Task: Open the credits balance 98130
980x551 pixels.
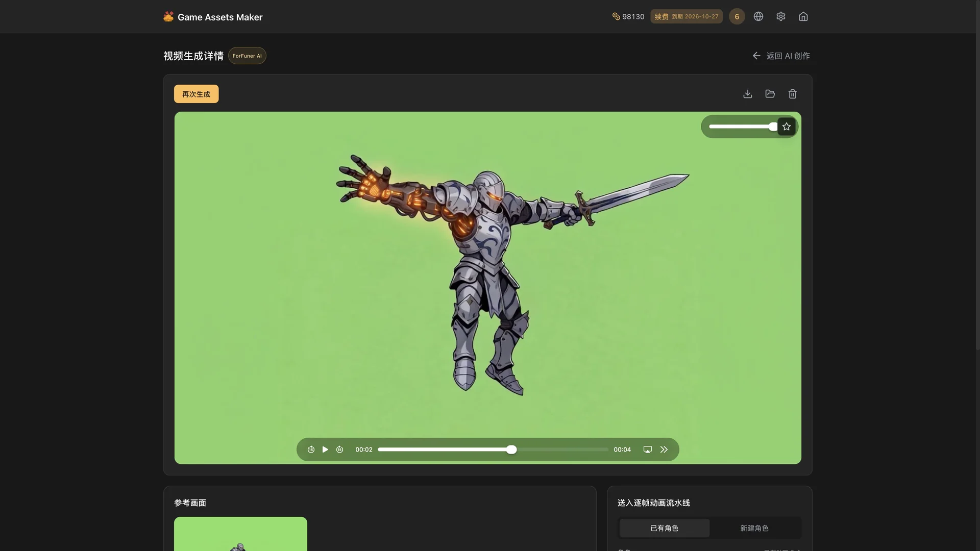Action: [x=628, y=16]
